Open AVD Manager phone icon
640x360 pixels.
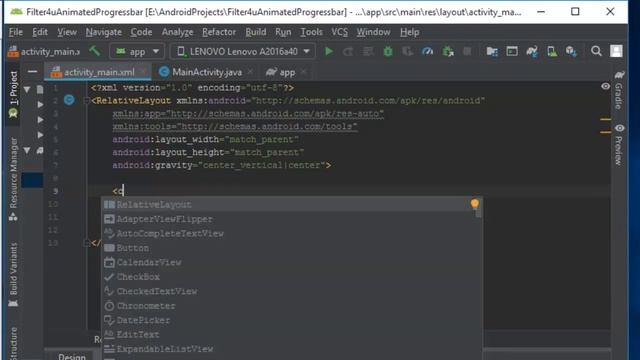(x=552, y=51)
